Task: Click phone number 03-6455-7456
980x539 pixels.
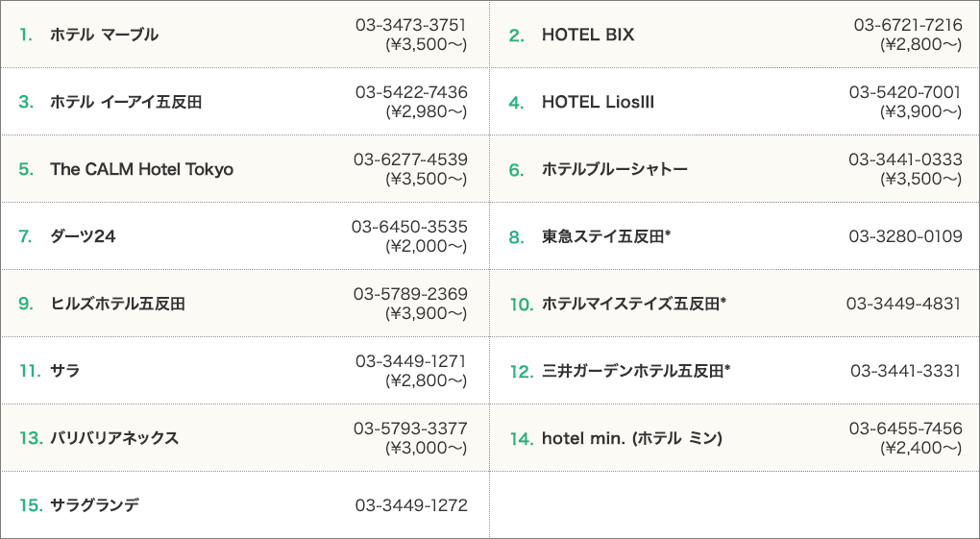Action: pos(906,429)
